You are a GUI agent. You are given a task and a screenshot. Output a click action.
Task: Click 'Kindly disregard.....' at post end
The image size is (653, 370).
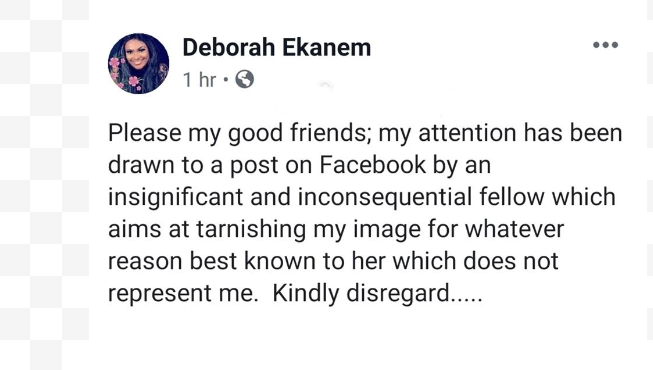click(x=377, y=293)
